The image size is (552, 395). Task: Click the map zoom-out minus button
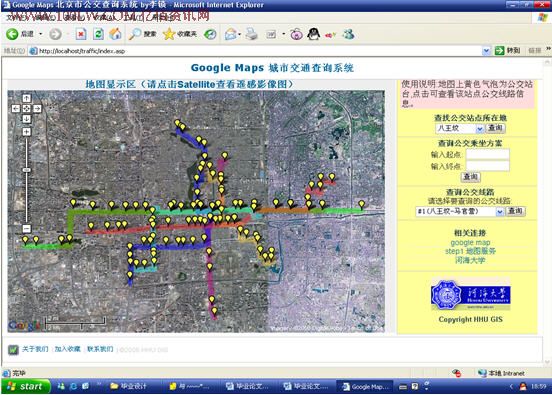26,229
